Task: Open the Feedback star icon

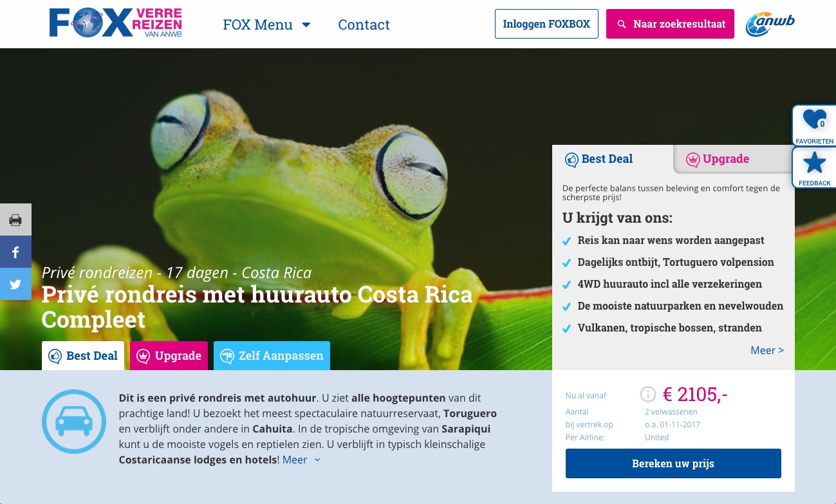Action: click(x=815, y=168)
